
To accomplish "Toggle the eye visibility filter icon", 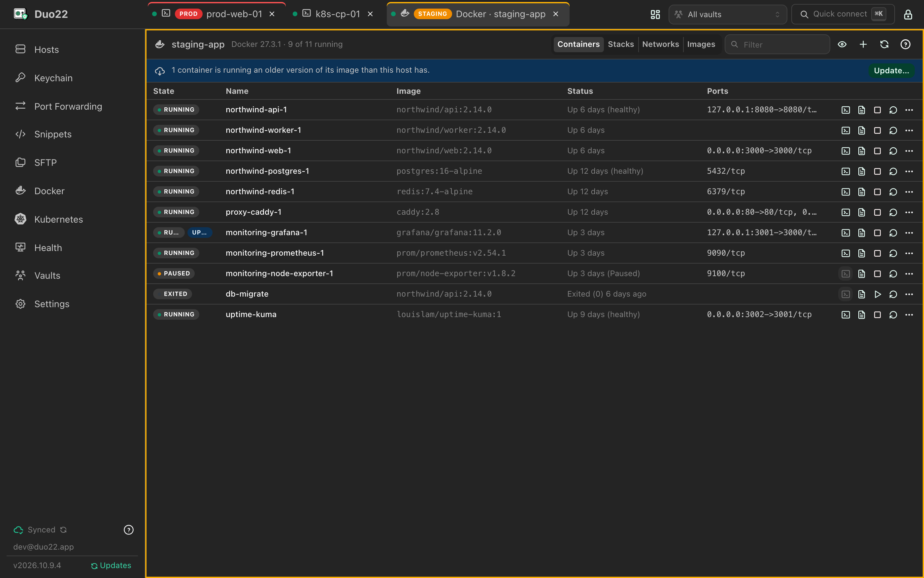I will 842,44.
